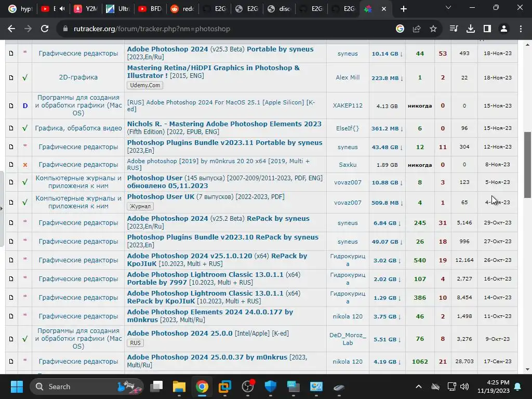Share this page via the share icon

[x=417, y=29]
